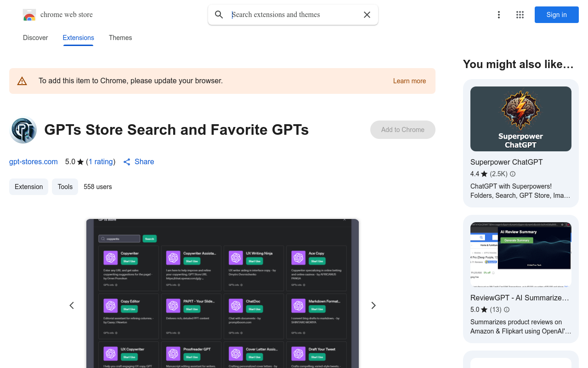The height and width of the screenshot is (368, 588).
Task: Click the search magnifier icon
Action: pyautogui.click(x=219, y=14)
